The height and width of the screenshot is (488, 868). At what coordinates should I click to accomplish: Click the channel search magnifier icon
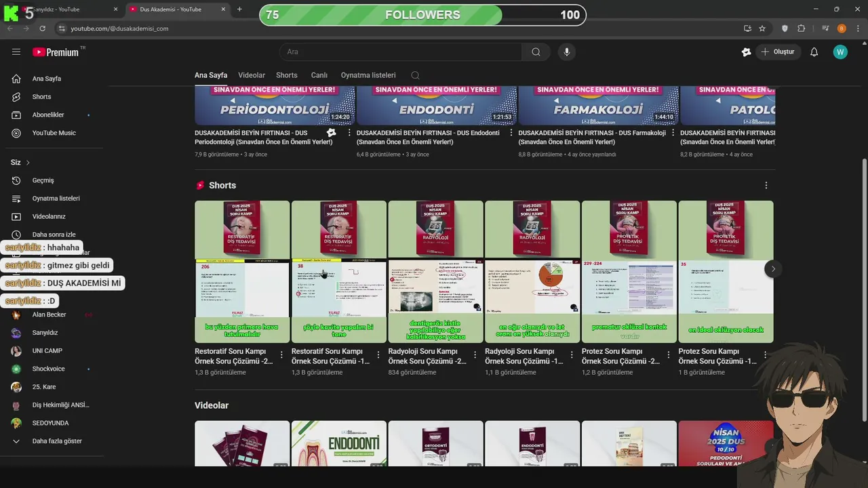point(415,75)
